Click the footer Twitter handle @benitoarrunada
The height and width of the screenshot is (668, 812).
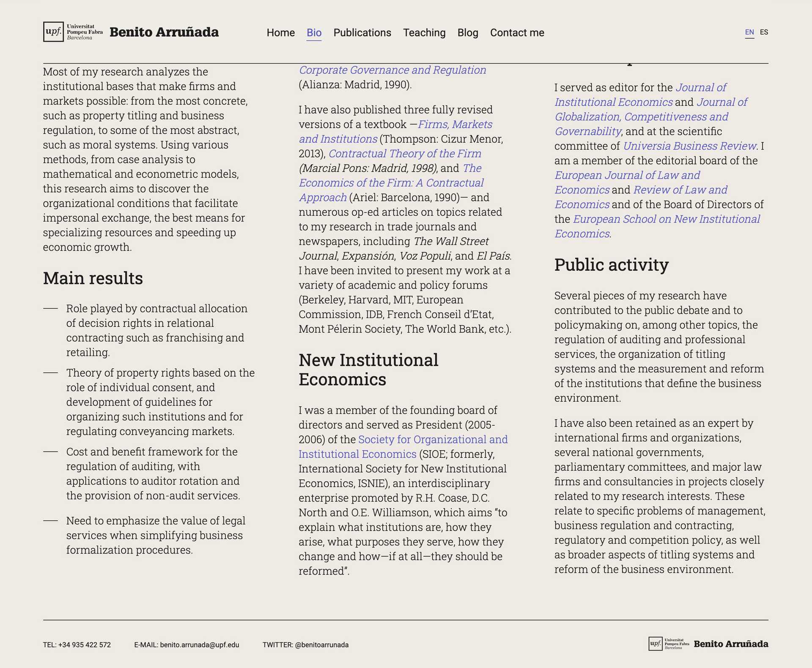(x=322, y=645)
